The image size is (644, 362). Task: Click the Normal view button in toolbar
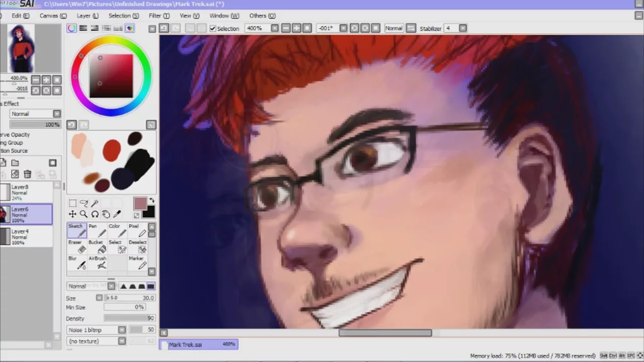tap(393, 28)
